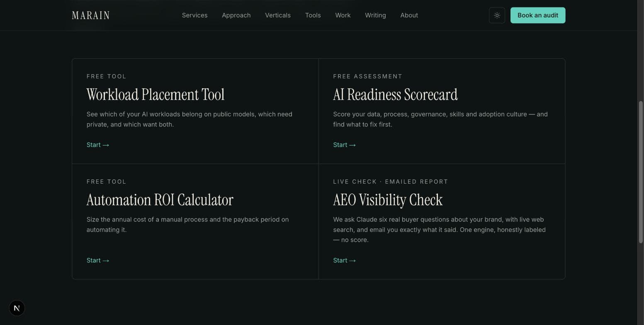Start the Automation ROI Calculator
The height and width of the screenshot is (325, 644).
98,260
